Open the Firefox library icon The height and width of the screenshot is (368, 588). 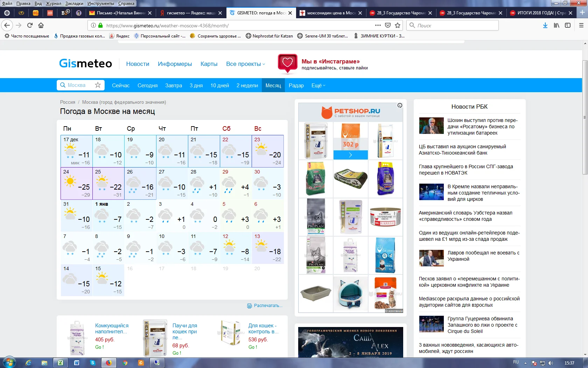click(556, 25)
